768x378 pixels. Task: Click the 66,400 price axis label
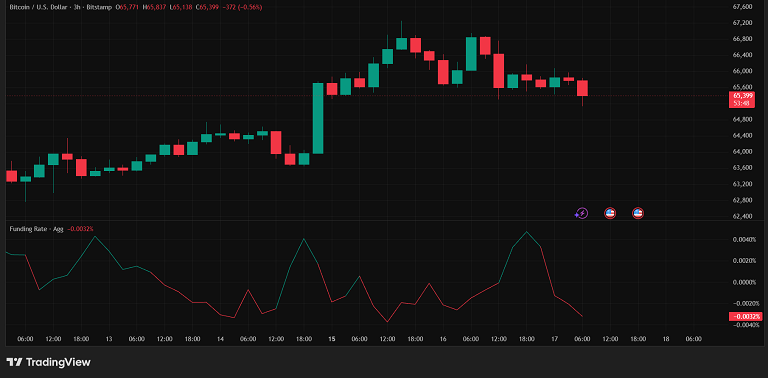tap(743, 55)
